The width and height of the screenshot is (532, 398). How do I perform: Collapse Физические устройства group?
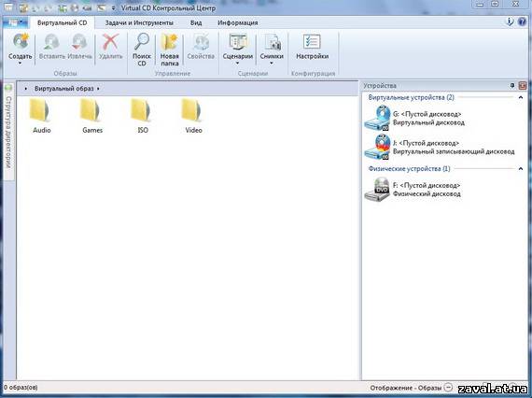[521, 169]
